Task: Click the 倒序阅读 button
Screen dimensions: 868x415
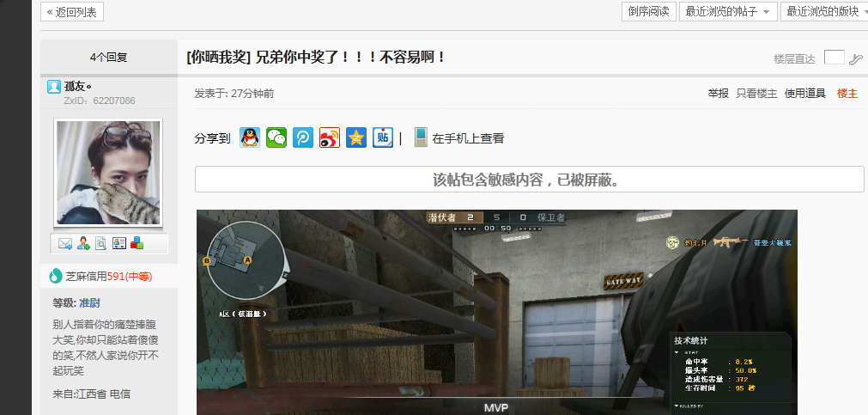Action: coord(649,12)
